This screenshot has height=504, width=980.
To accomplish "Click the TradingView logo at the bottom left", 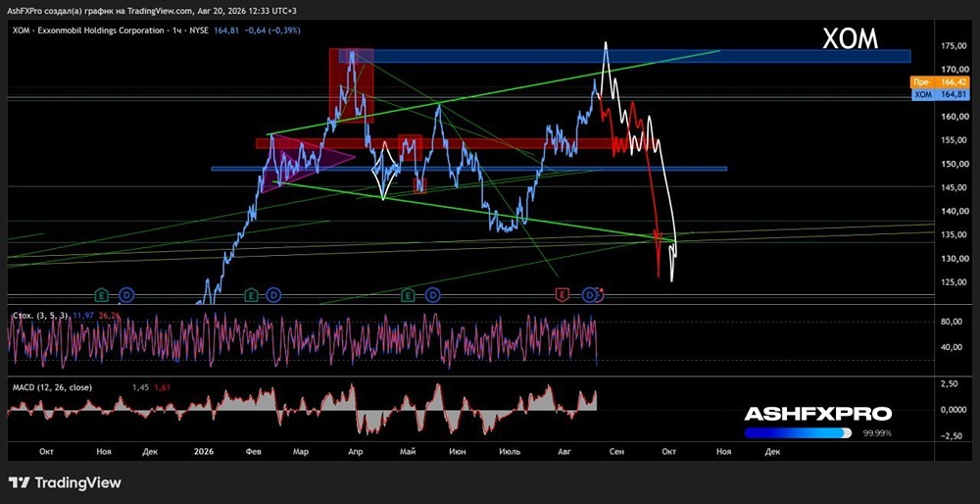I will click(x=65, y=482).
